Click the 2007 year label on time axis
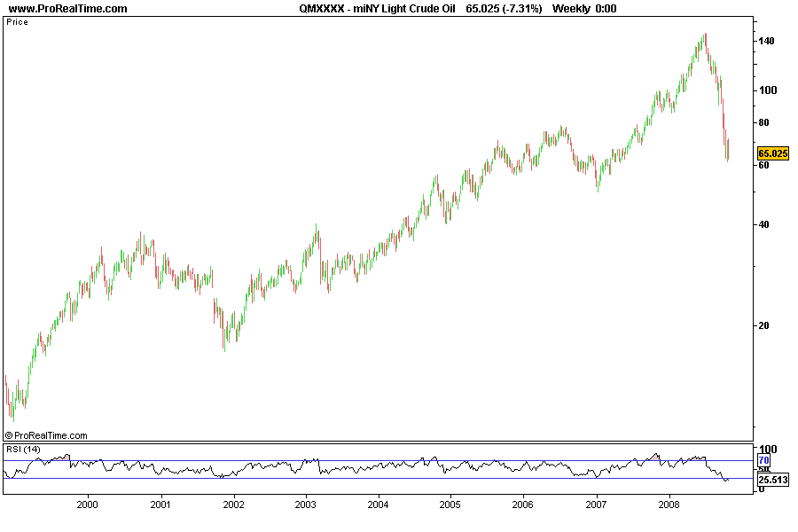 click(596, 505)
